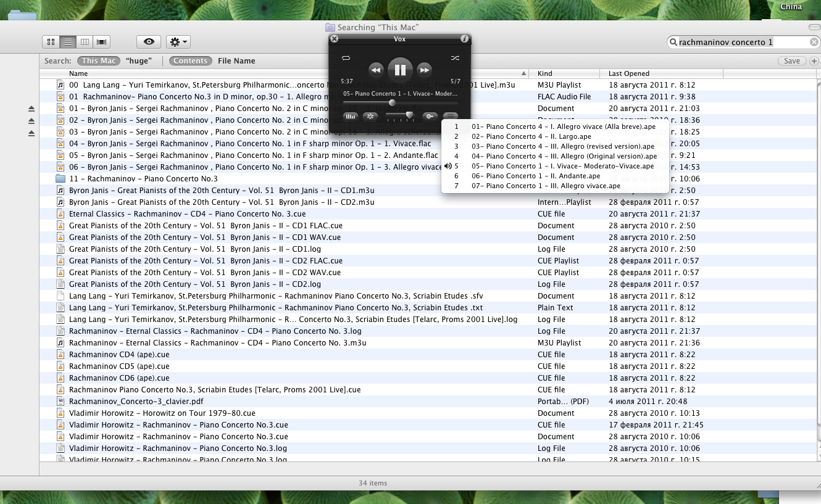This screenshot has width=821, height=504.
Task: Click PDF icon of Rachmaninov_Concerto-3_clavier.pdf
Action: pos(60,402)
